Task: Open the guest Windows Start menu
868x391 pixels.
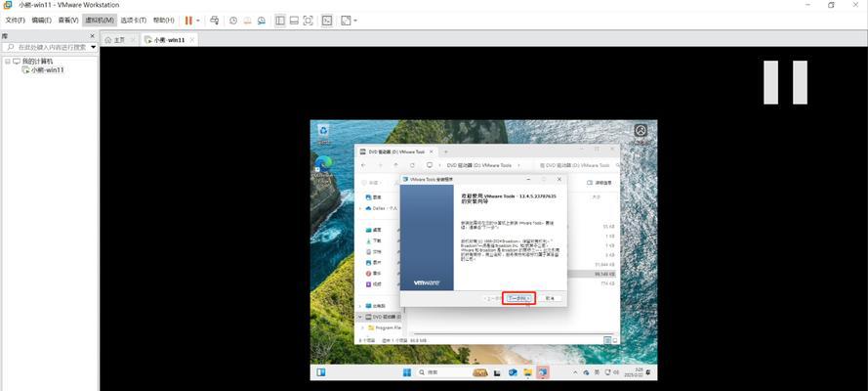Action: tap(407, 372)
